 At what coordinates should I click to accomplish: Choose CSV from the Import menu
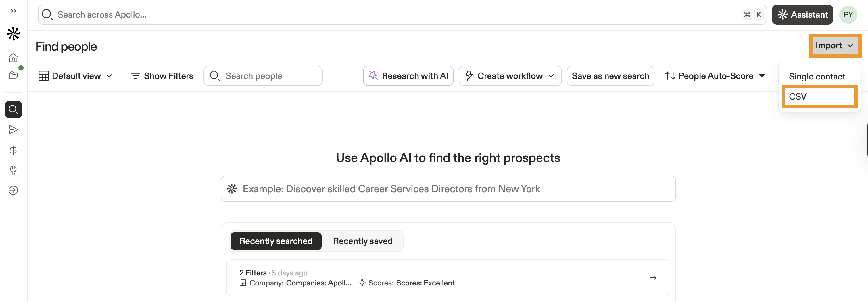819,96
